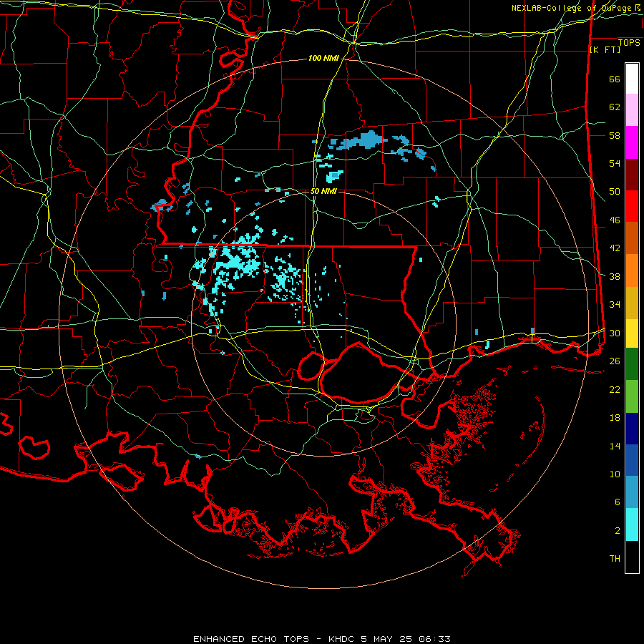Choose the dark orange legend band
Screen dimensions: 644x644
[632, 238]
